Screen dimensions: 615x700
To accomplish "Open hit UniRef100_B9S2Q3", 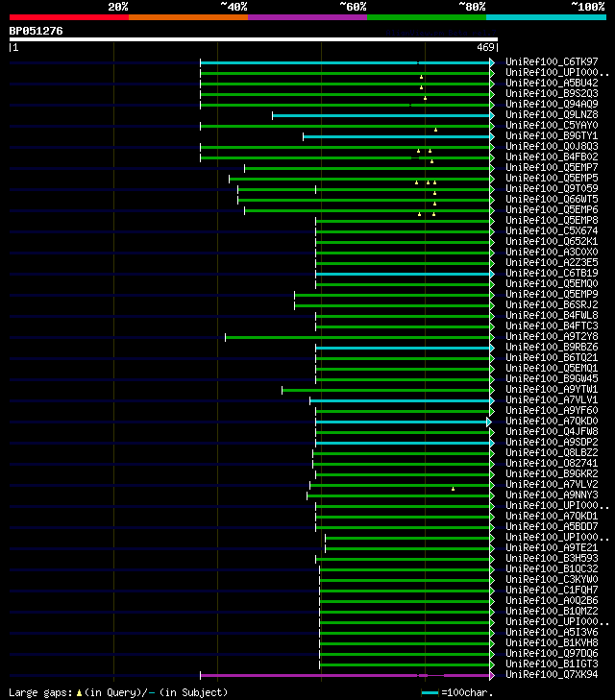I will 552,93.
